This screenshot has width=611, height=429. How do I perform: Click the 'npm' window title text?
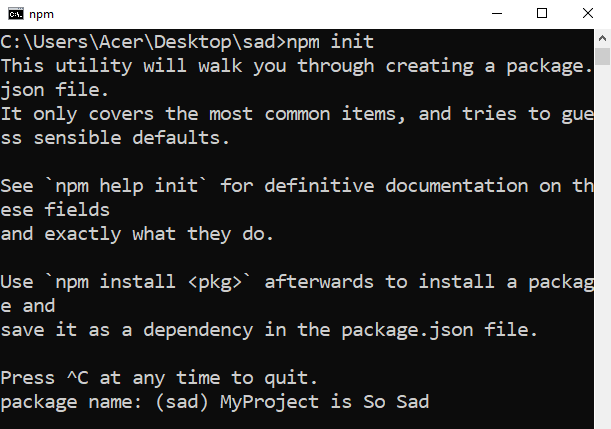coord(43,13)
